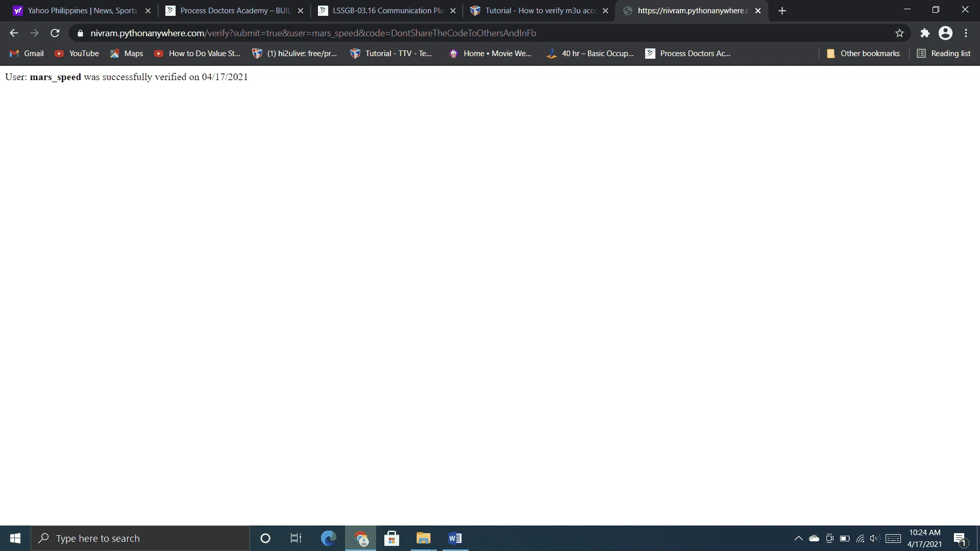Image resolution: width=980 pixels, height=551 pixels.
Task: Open the Meet Now tray icon
Action: coord(829,538)
